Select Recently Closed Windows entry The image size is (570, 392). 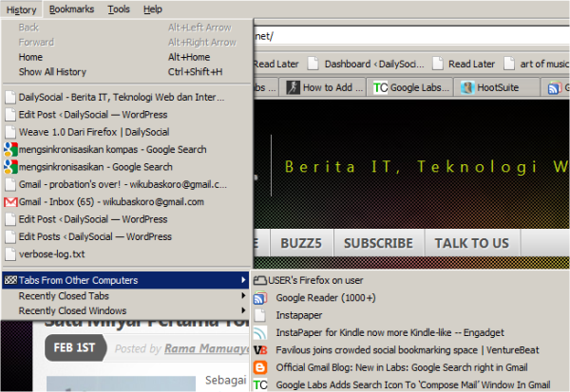point(125,311)
